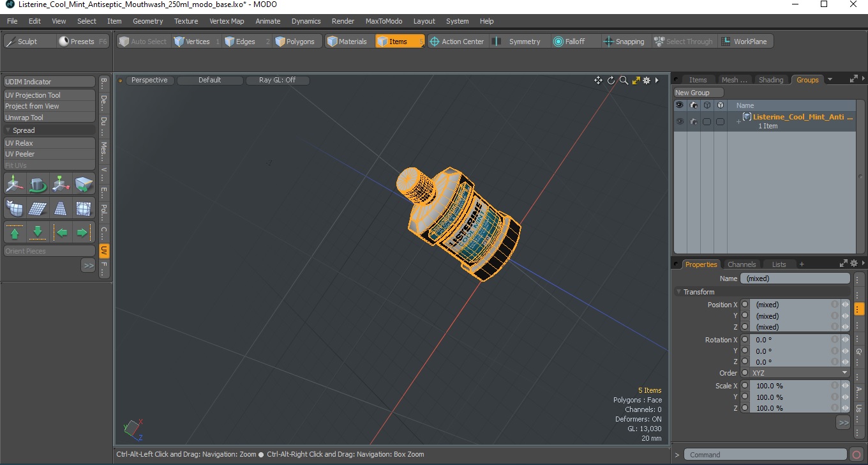Click the viewport maximize arrows icon

pyautogui.click(x=636, y=80)
